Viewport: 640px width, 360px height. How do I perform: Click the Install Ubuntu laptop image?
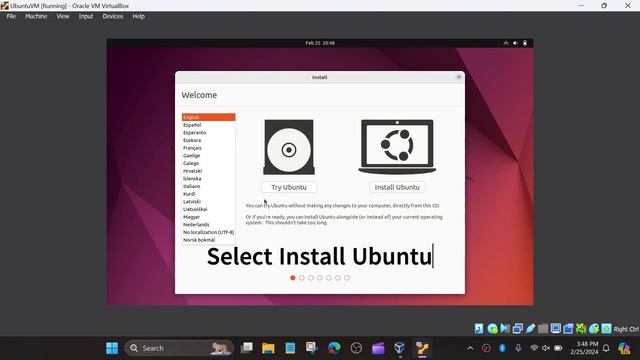397,147
